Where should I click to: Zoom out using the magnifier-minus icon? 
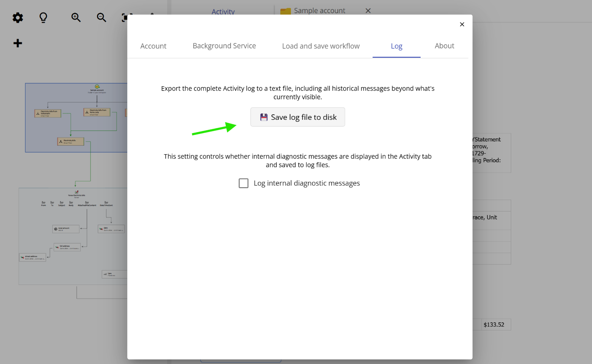(x=101, y=17)
